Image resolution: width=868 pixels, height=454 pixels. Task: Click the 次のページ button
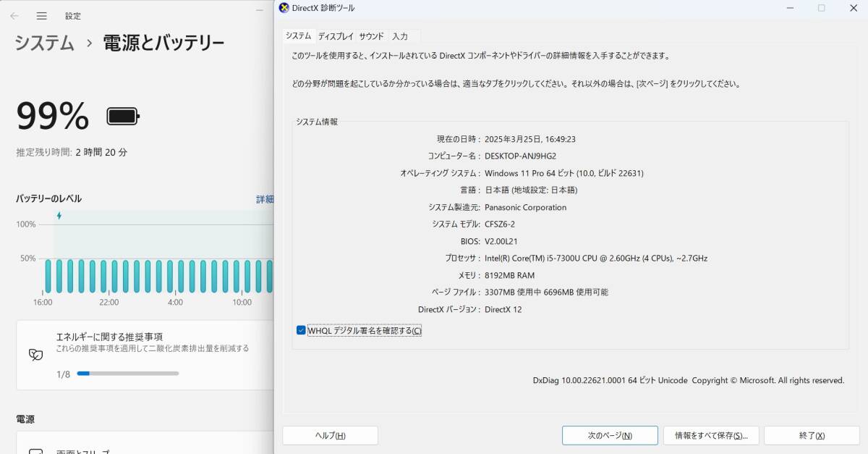(x=610, y=435)
